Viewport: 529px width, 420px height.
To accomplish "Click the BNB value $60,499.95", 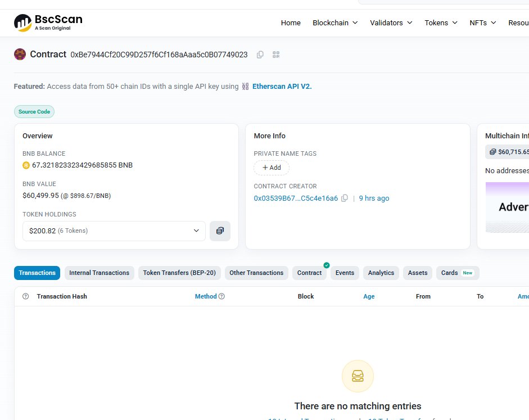I will point(40,195).
